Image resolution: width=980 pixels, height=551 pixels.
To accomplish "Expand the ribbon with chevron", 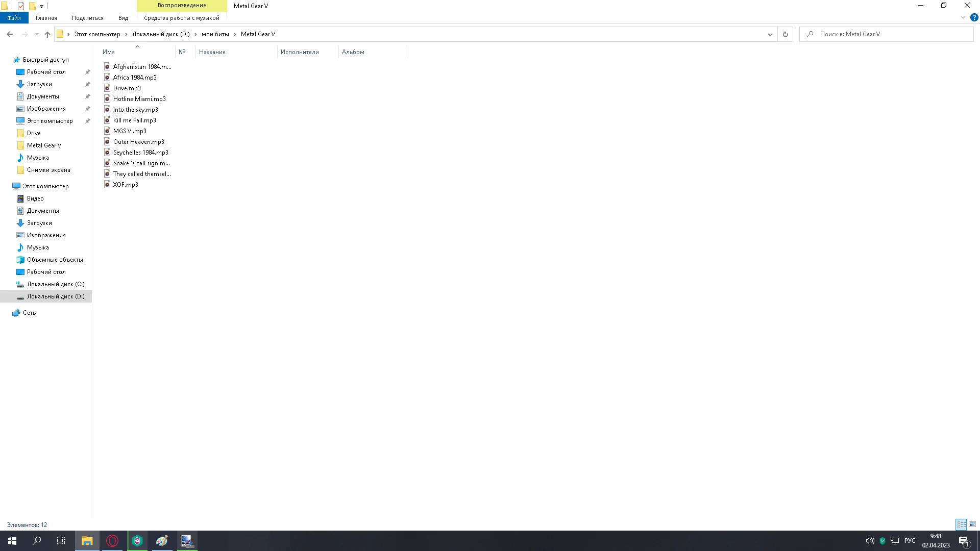I will click(x=963, y=17).
